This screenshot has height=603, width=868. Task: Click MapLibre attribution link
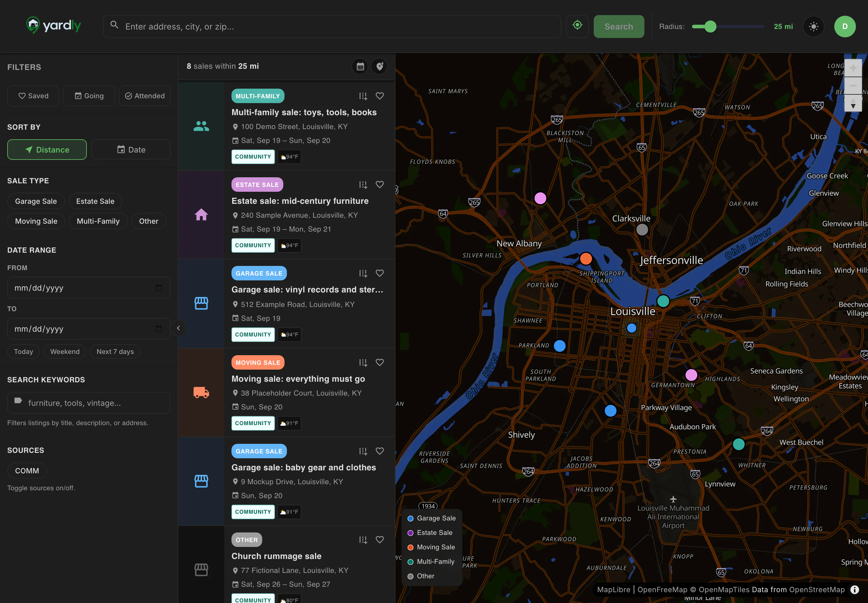(x=613, y=589)
